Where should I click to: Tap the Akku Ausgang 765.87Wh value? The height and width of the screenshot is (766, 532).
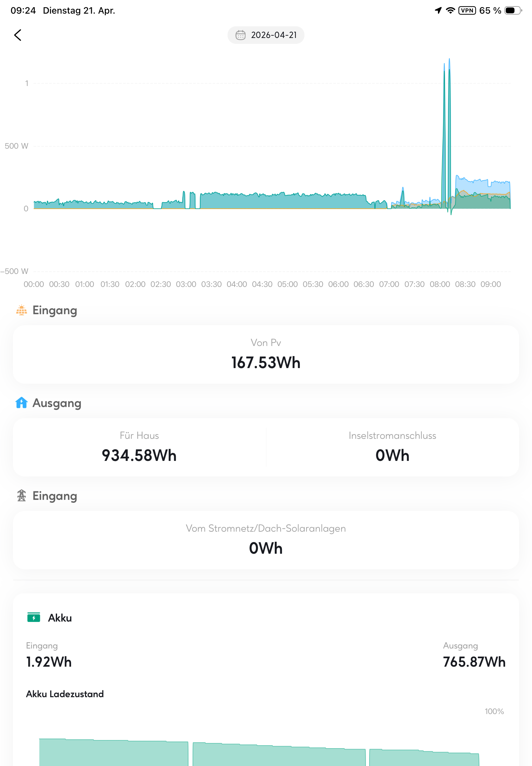474,661
